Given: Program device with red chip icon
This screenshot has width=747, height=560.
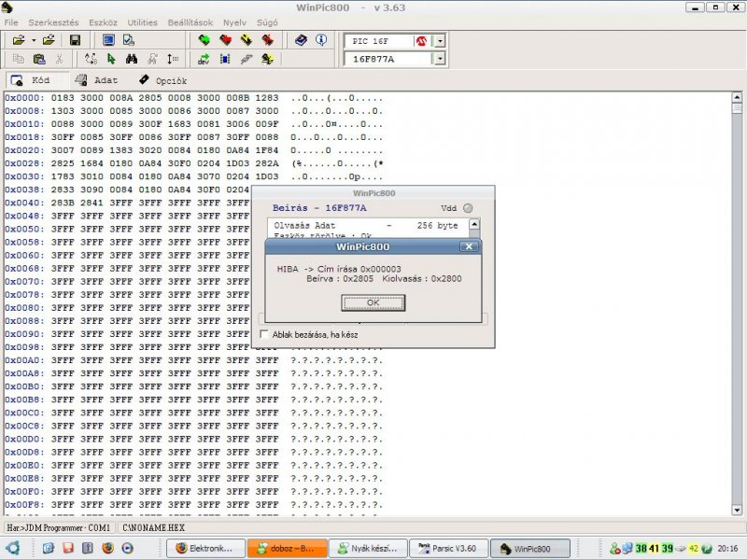Looking at the screenshot, I should [225, 40].
